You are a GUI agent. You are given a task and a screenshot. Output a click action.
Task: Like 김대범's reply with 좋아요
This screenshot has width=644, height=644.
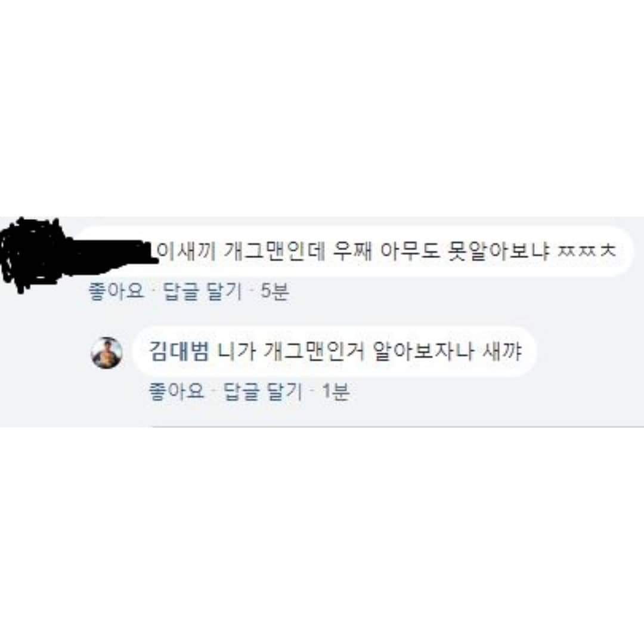(x=176, y=391)
